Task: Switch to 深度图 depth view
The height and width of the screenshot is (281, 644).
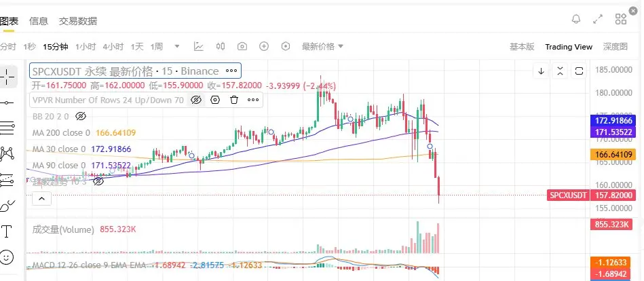Action: point(615,47)
